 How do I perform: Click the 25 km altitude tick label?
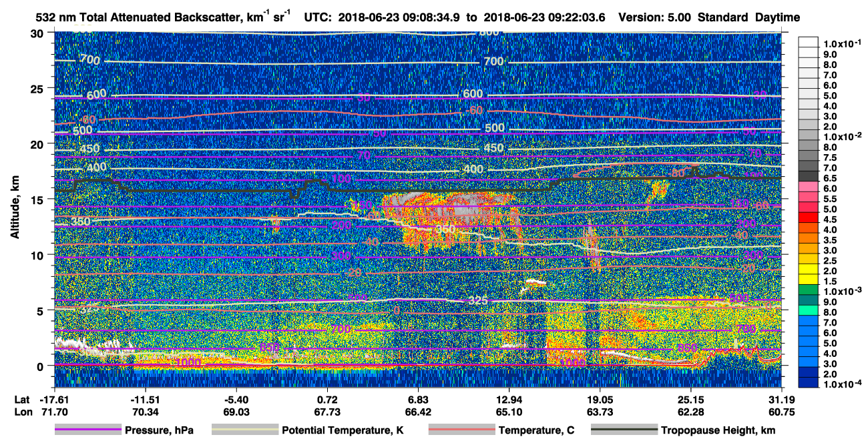(x=38, y=88)
